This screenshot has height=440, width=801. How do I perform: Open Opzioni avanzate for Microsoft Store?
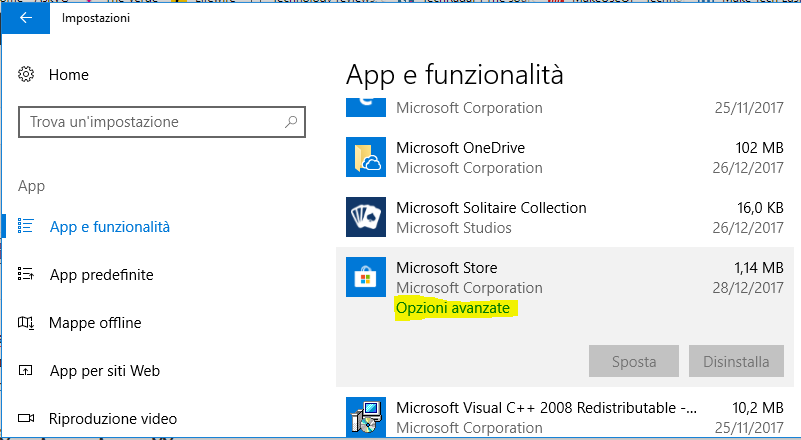[455, 309]
